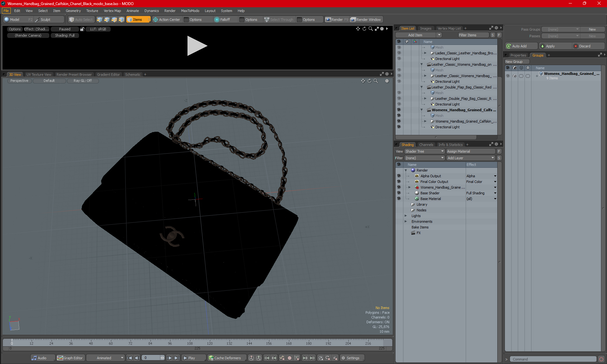This screenshot has width=607, height=364.
Task: Open the Add Item dropdown arrow
Action: [439, 35]
